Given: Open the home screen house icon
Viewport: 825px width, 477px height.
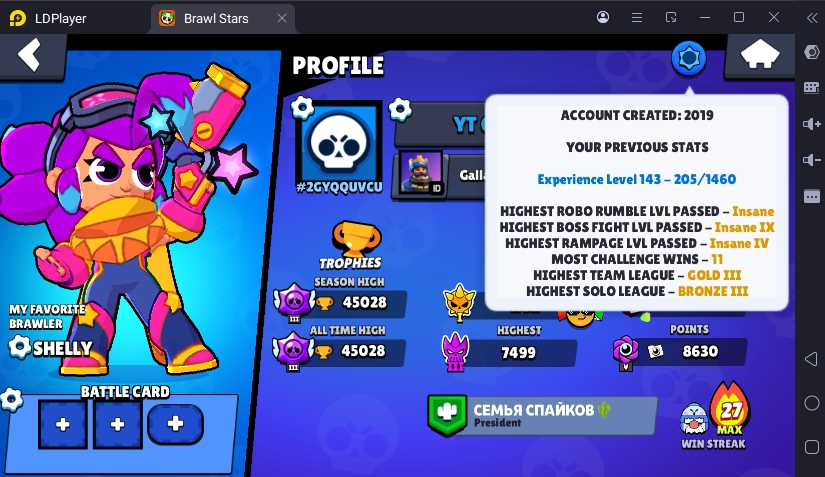Looking at the screenshot, I should (x=760, y=55).
